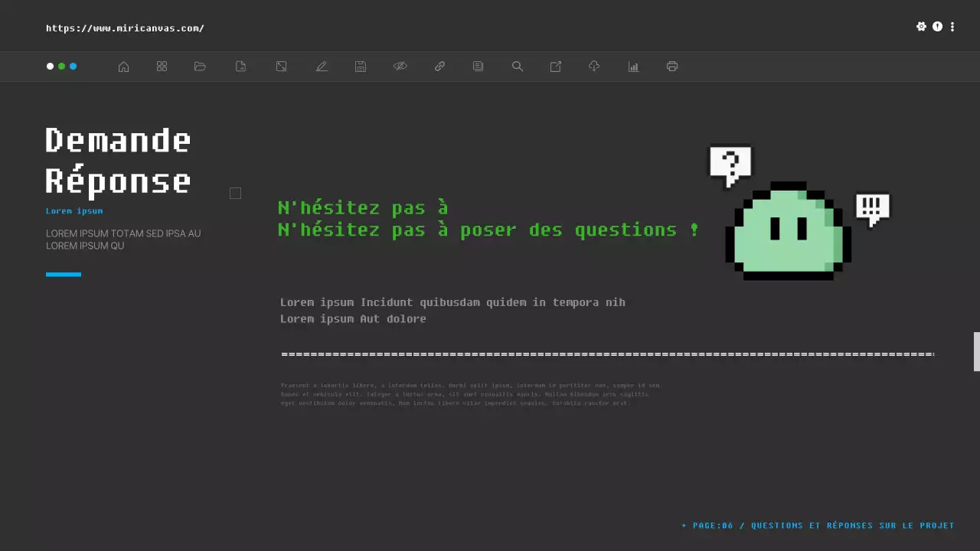Insert an image with the picture icon
The height and width of the screenshot is (551, 980).
(x=281, y=67)
